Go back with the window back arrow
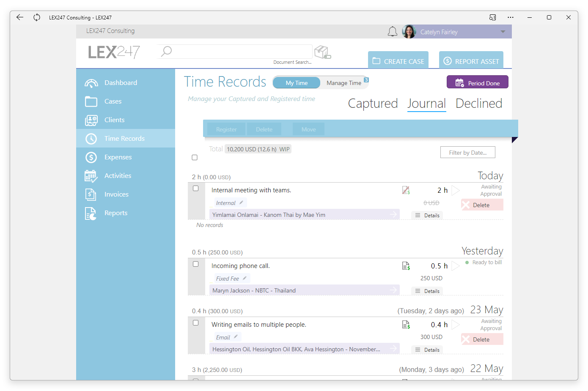 [19, 17]
